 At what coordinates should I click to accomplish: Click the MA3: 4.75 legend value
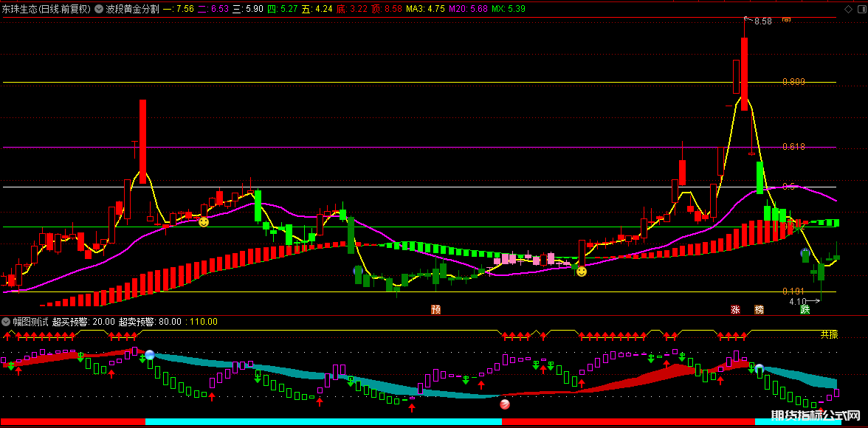coord(426,9)
